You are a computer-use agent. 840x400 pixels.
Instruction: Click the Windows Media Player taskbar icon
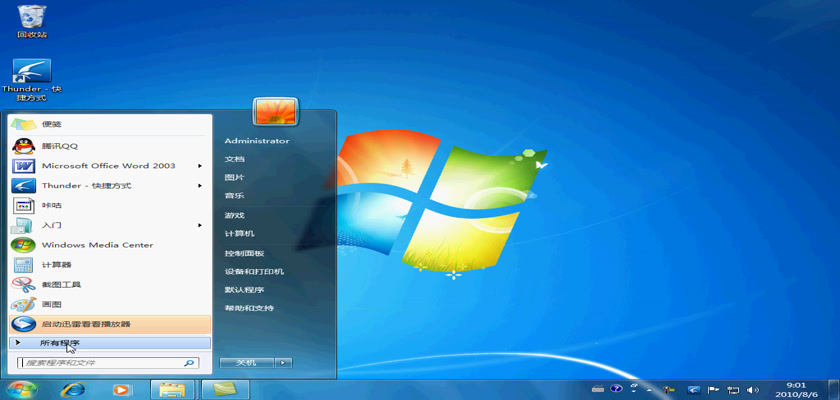121,389
